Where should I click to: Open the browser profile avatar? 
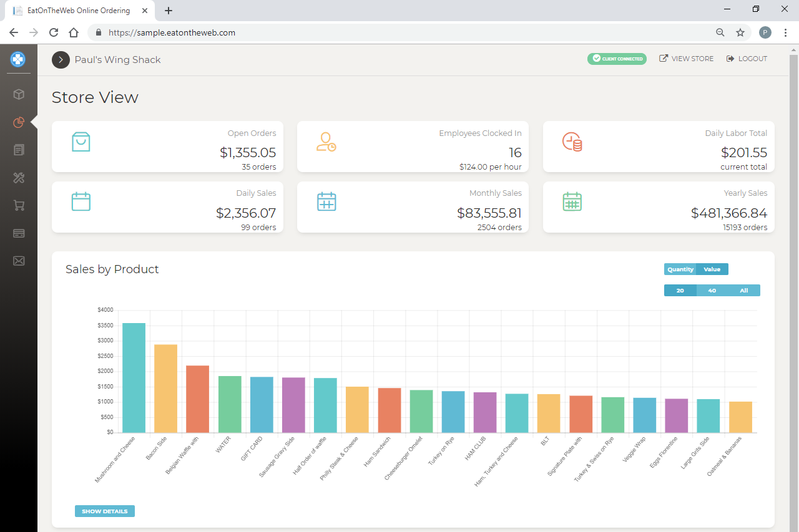pyautogui.click(x=765, y=32)
